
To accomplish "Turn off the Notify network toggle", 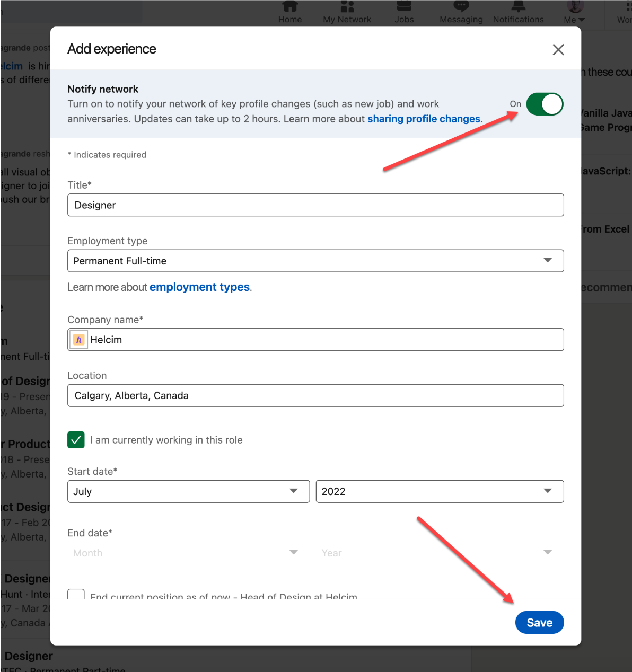I will [545, 104].
